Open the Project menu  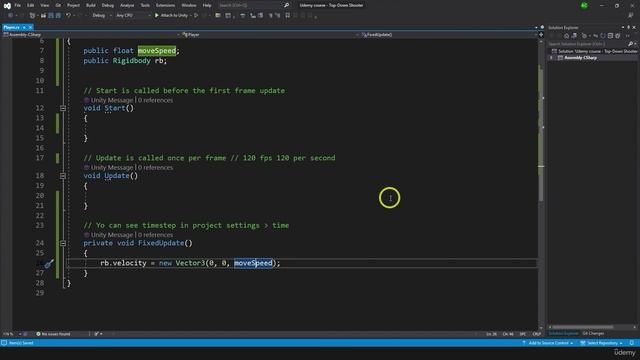coord(73,5)
